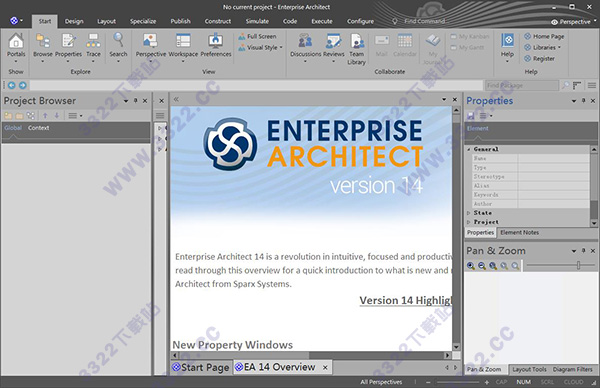Open the Design ribbon tab
Viewport: 600px width, 388px height.
pos(74,21)
